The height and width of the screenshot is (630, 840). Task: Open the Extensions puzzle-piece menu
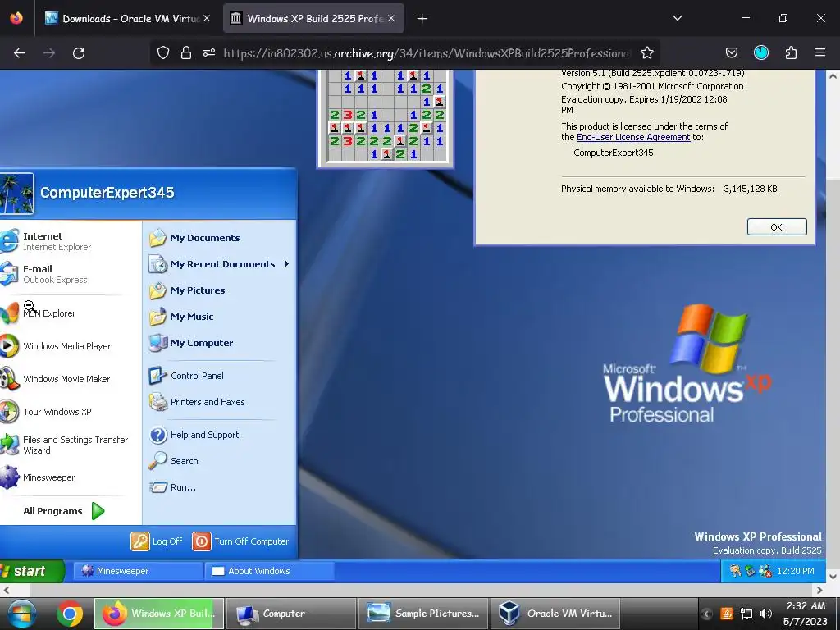coord(791,52)
